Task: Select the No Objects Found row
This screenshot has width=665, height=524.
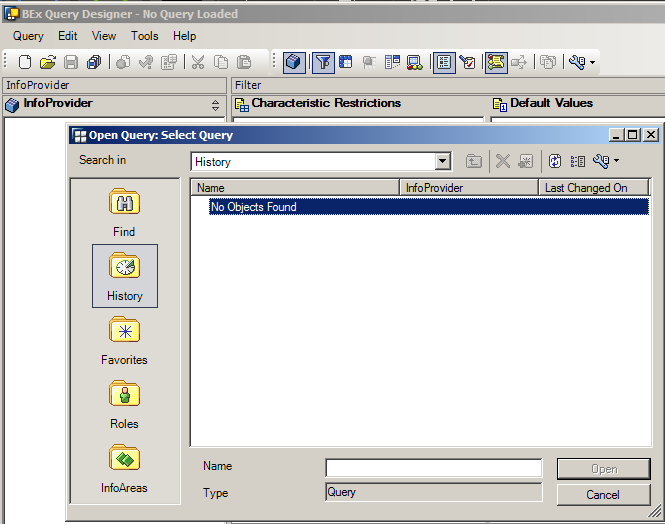Action: pos(429,207)
